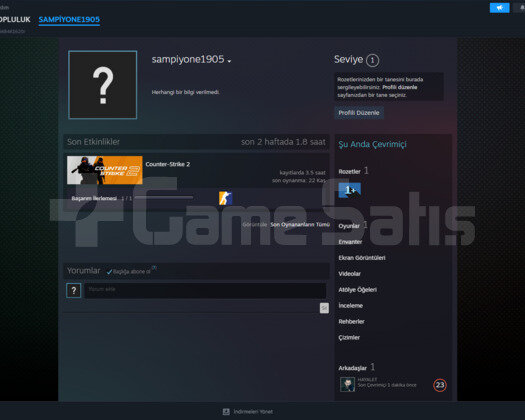Viewport: 525px width, 420px height.
Task: Open the Videolar link
Action: pyautogui.click(x=350, y=274)
